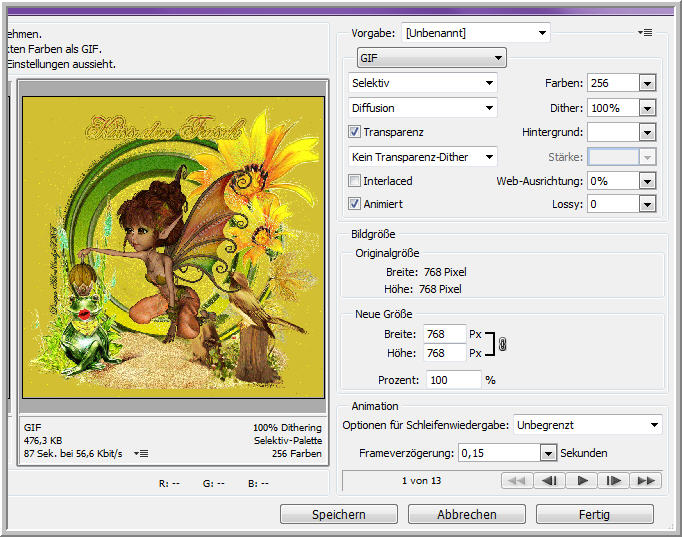Click the '476,3 KB' file size text

43,440
